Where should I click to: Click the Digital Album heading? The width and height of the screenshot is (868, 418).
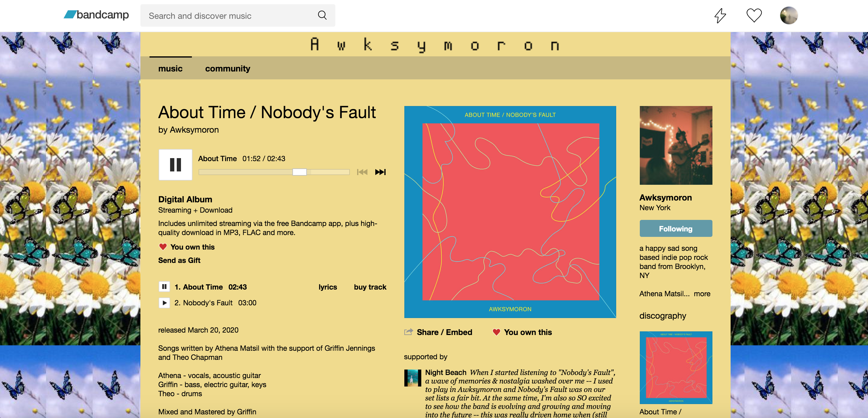pos(185,199)
